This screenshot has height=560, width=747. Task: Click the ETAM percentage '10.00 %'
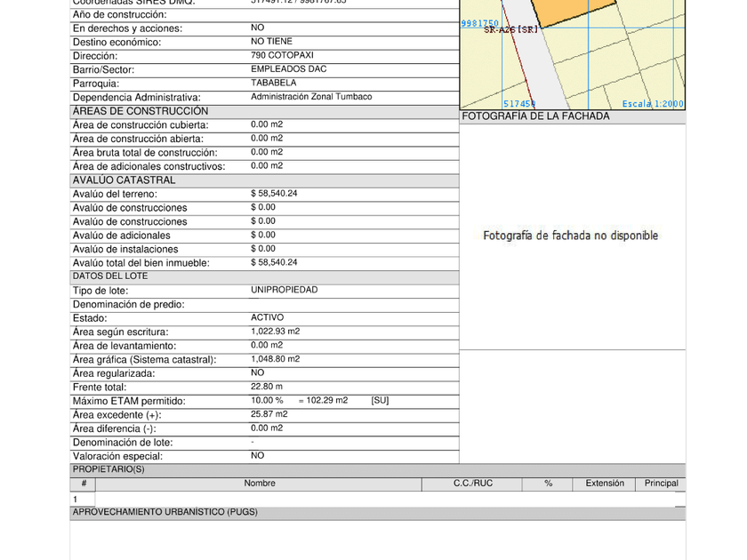267,401
